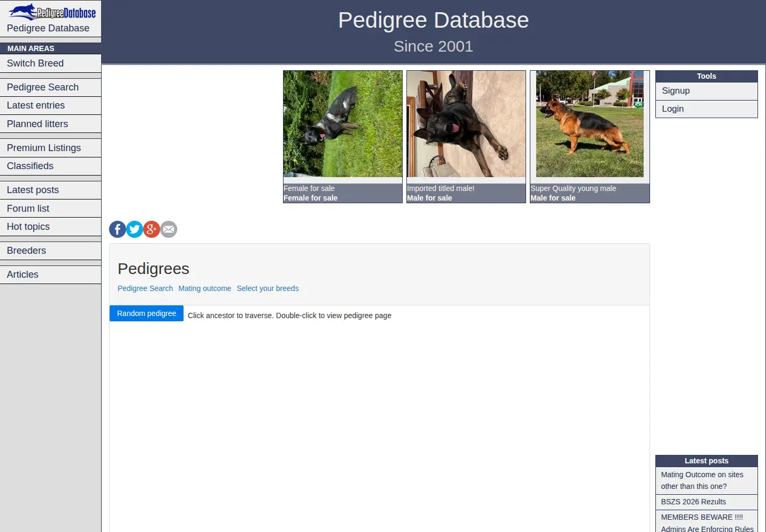Open Pedigree Search link under Pedigrees heading
The height and width of the screenshot is (532, 766).
pos(145,288)
